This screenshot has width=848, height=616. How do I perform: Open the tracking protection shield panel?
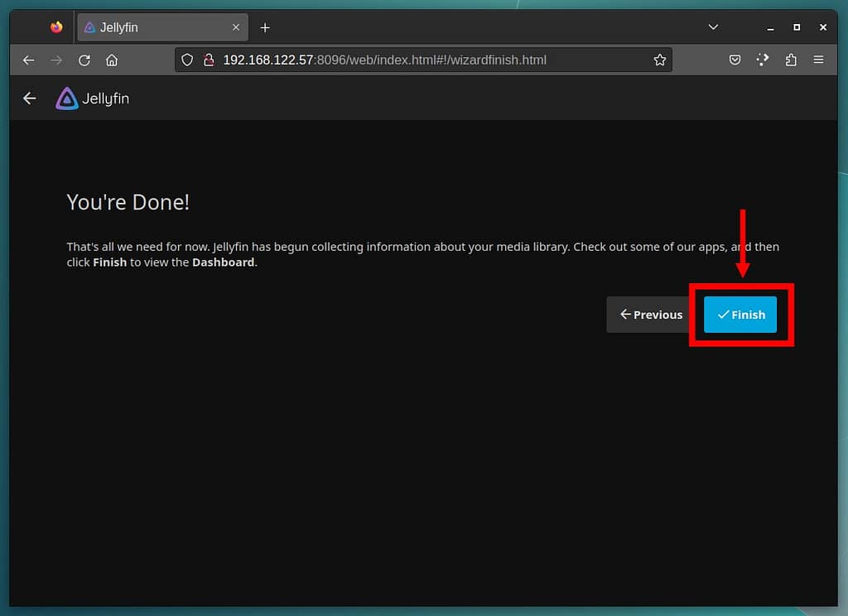point(187,60)
